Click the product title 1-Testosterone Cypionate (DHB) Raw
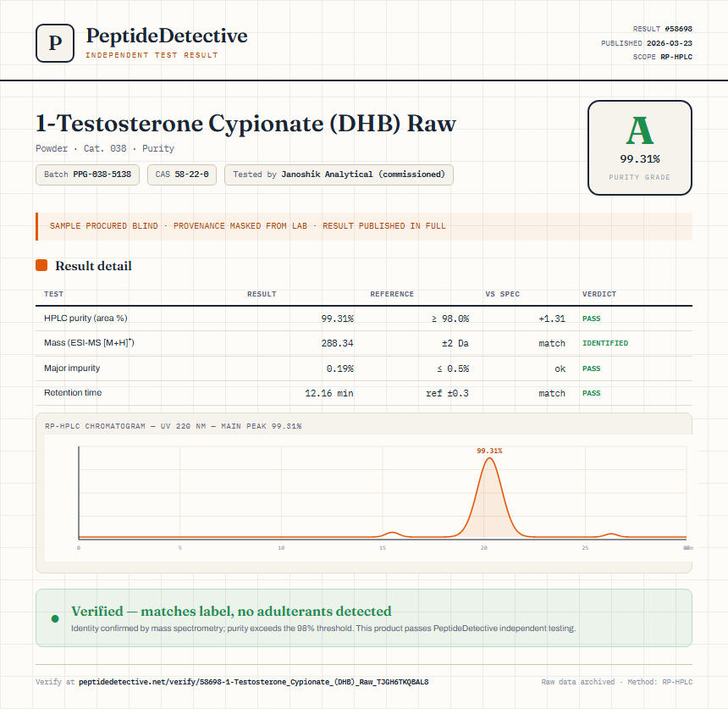Image resolution: width=728 pixels, height=709 pixels. [246, 124]
